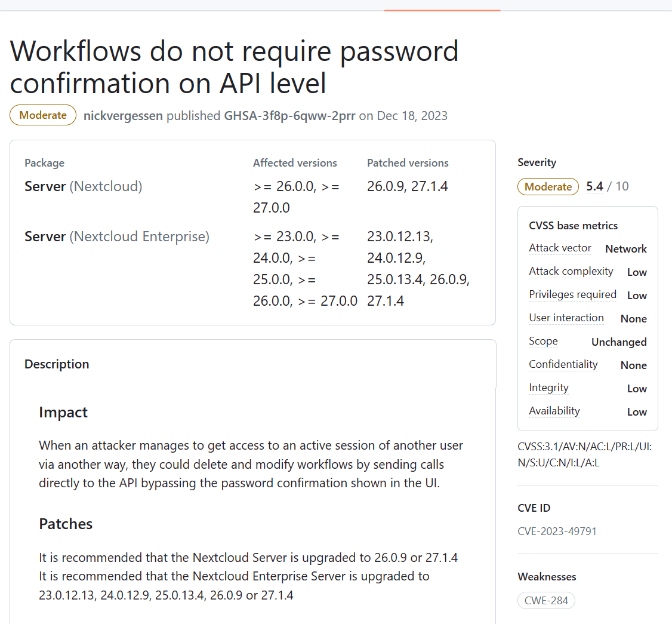Click the Privileges required metric label
Image resolution: width=672 pixels, height=624 pixels.
click(572, 294)
